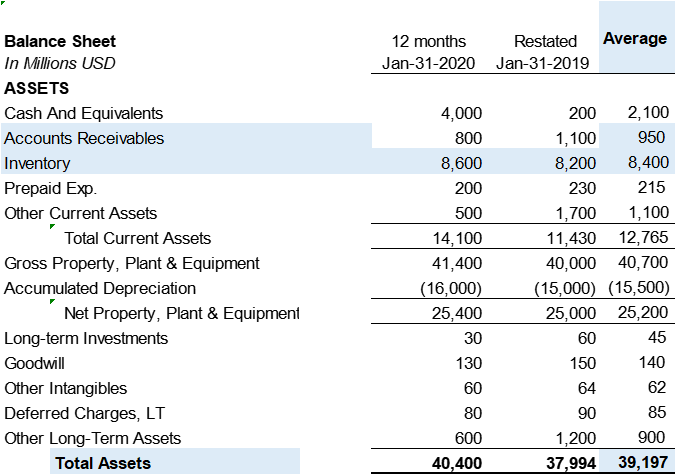Click the 'Jan-31-2019' date header
This screenshot has height=475, width=676.
[542, 63]
